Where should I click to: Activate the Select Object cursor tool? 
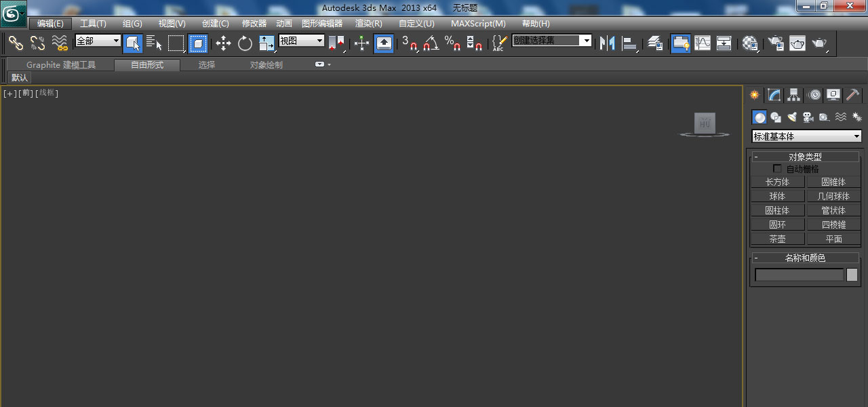(x=133, y=43)
